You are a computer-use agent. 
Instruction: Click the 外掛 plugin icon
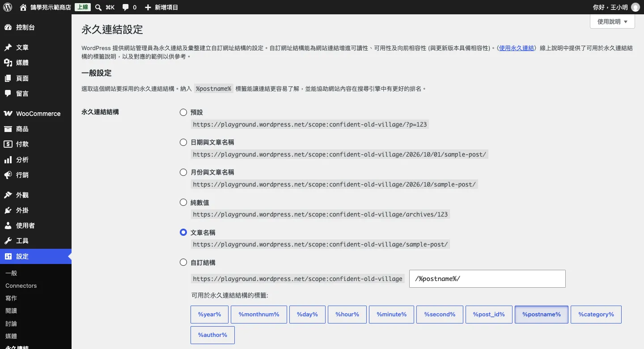pos(8,210)
